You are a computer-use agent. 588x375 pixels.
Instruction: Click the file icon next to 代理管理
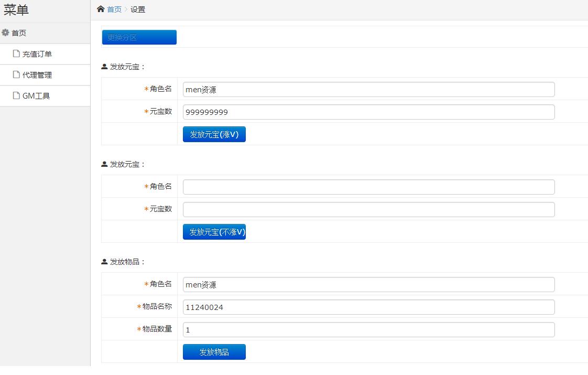tap(17, 74)
